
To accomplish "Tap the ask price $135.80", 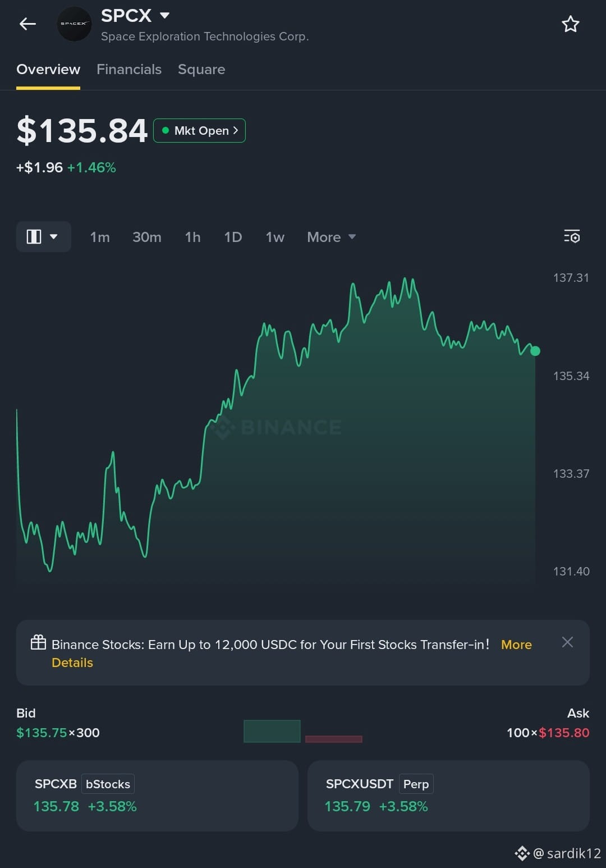I will pyautogui.click(x=564, y=733).
